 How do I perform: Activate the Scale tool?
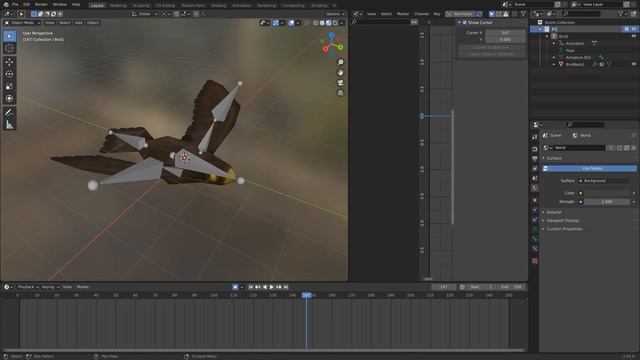[x=9, y=87]
